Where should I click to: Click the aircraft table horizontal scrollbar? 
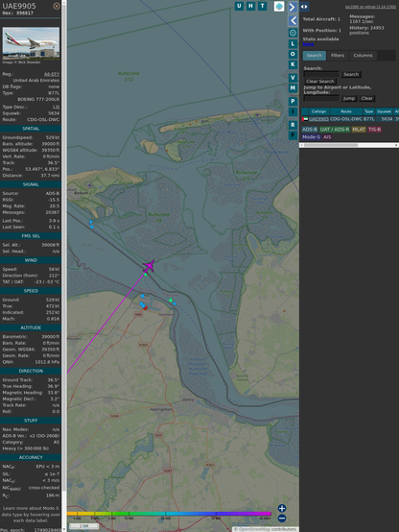coord(349,145)
